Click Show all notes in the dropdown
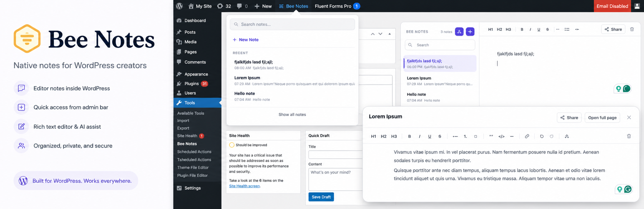Viewport: 644px width, 209px height. click(x=292, y=115)
